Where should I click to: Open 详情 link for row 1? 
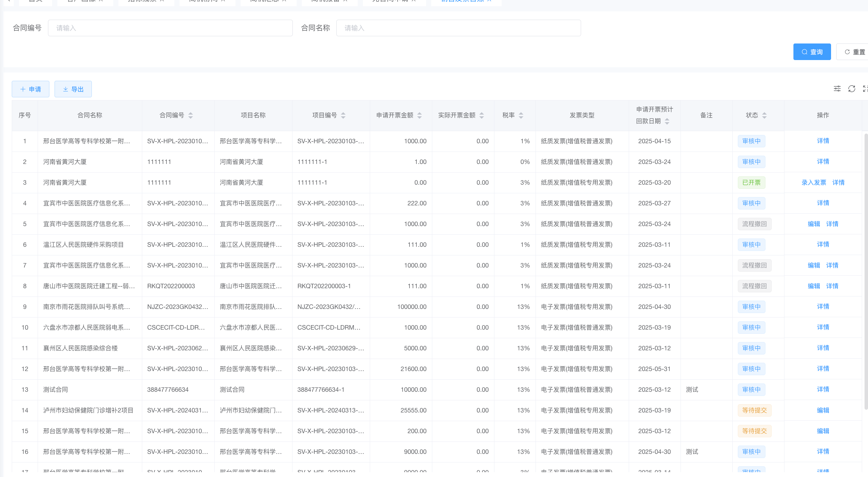coord(823,141)
